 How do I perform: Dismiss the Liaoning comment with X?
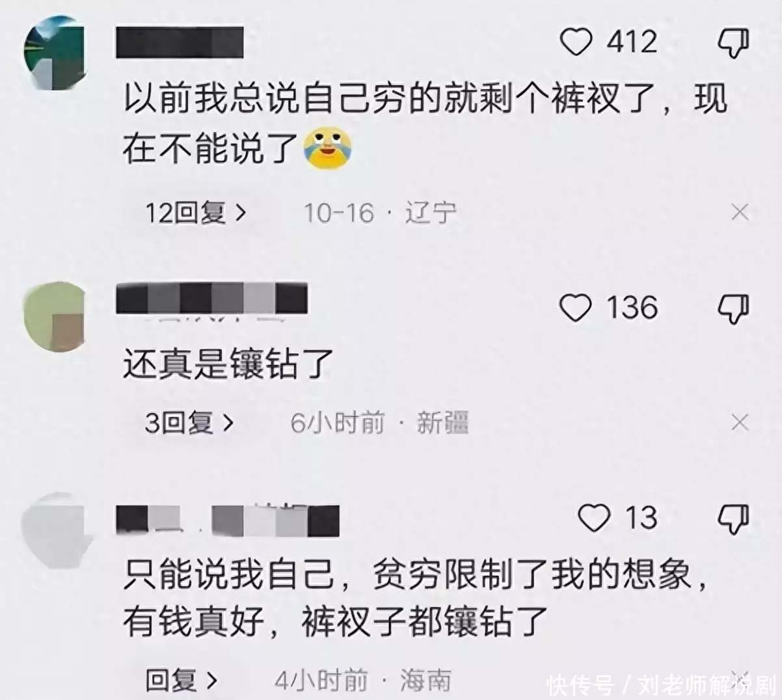click(740, 212)
